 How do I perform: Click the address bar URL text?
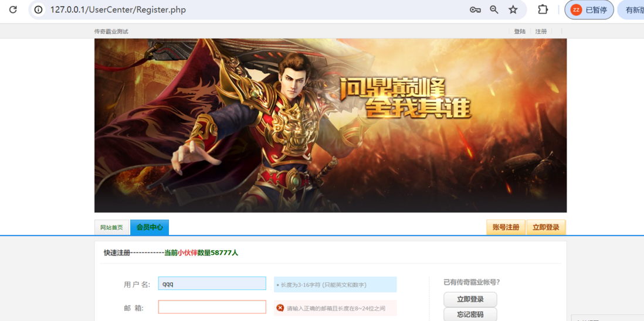coord(118,10)
